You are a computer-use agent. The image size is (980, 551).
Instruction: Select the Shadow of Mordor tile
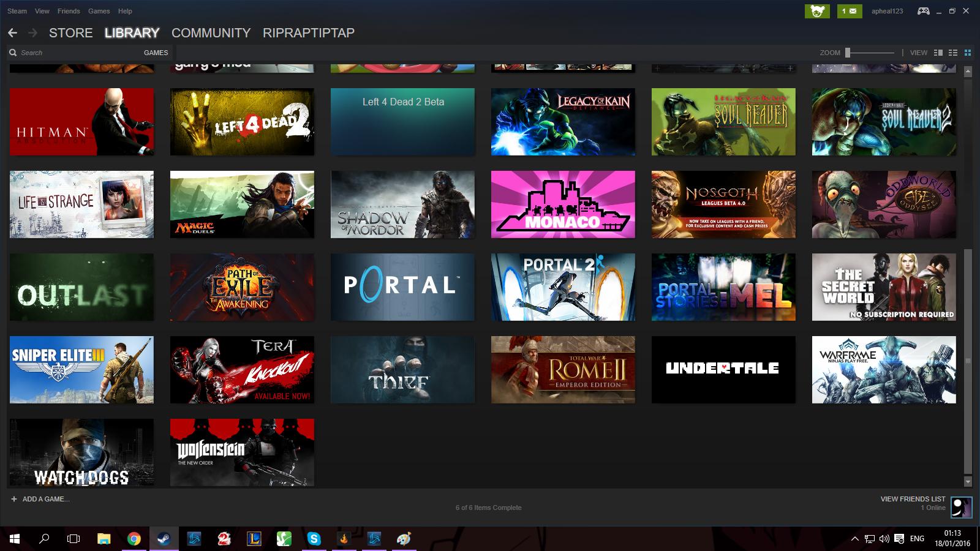pyautogui.click(x=402, y=204)
